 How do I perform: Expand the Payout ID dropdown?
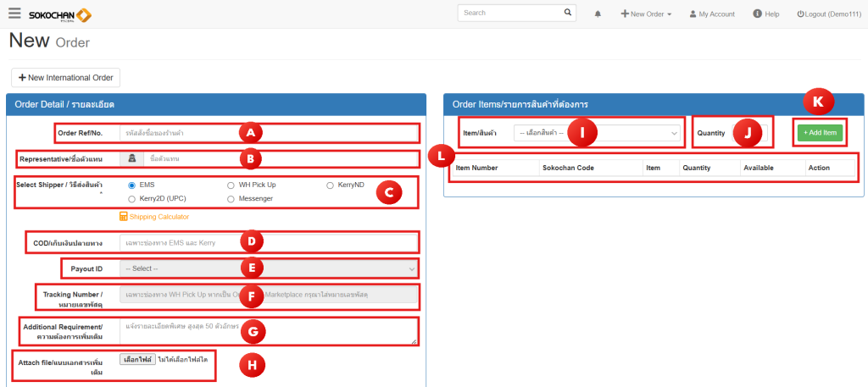(x=269, y=268)
